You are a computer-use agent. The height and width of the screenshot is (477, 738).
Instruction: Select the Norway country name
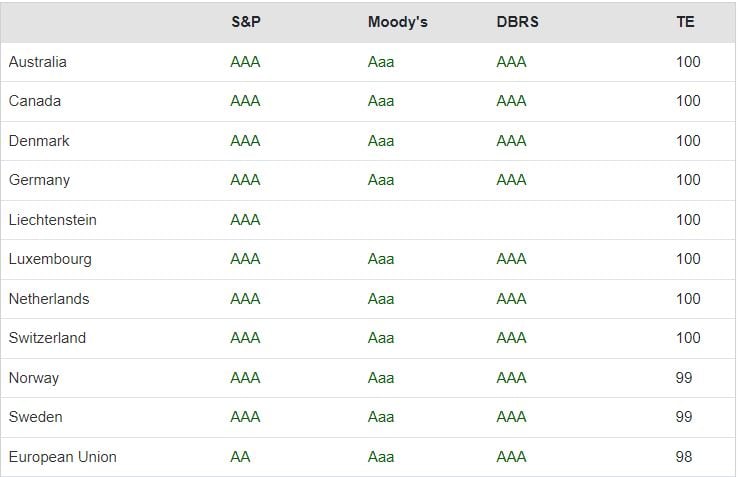tap(34, 378)
